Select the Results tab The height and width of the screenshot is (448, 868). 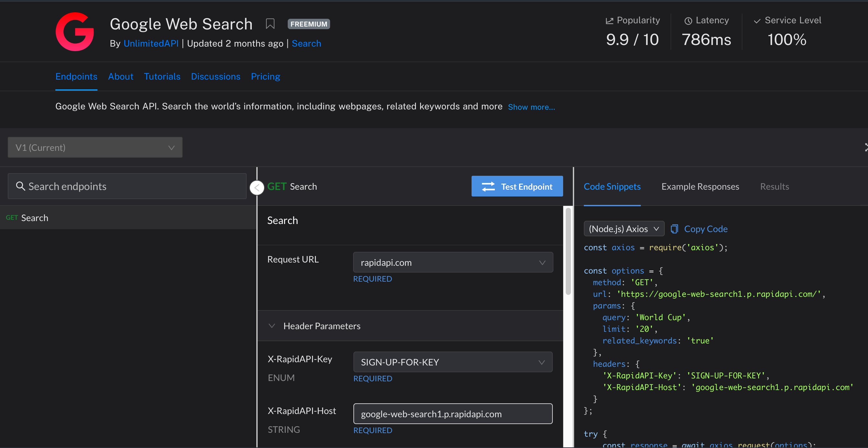coord(774,186)
